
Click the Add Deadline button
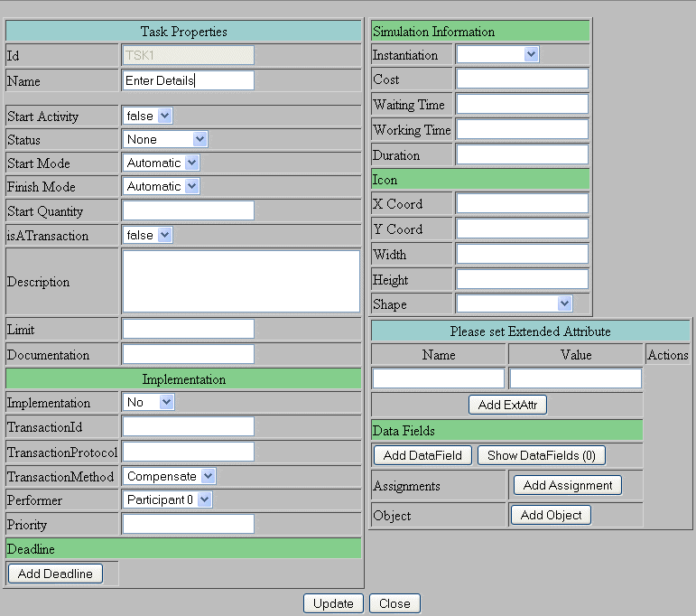coord(55,574)
